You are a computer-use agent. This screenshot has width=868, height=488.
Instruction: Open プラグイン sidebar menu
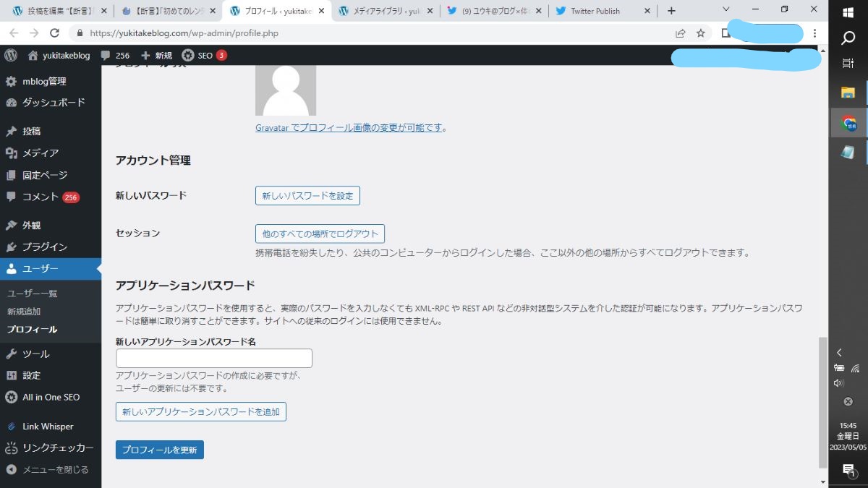[x=51, y=247]
